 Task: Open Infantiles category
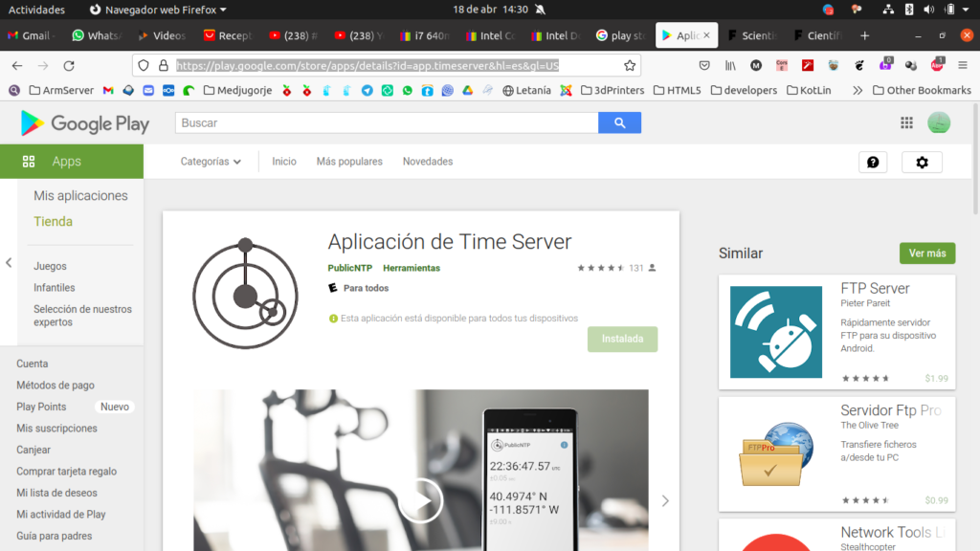(55, 288)
